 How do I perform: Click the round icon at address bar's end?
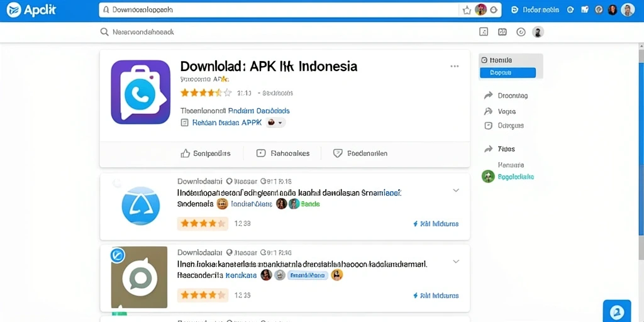494,10
